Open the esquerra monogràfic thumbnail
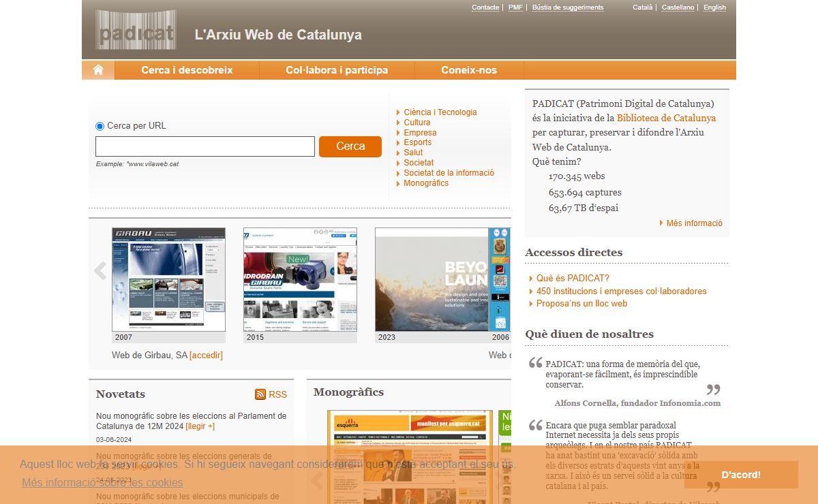This screenshot has width=818, height=504. click(x=410, y=457)
